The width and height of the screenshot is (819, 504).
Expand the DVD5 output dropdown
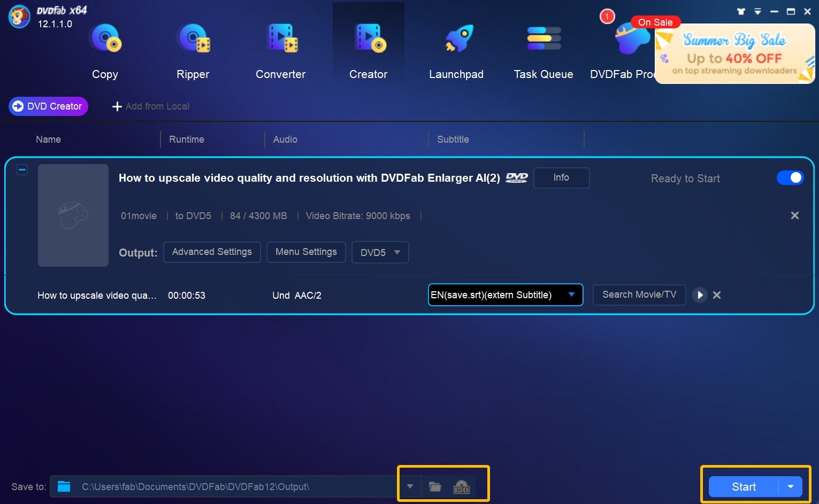point(380,252)
